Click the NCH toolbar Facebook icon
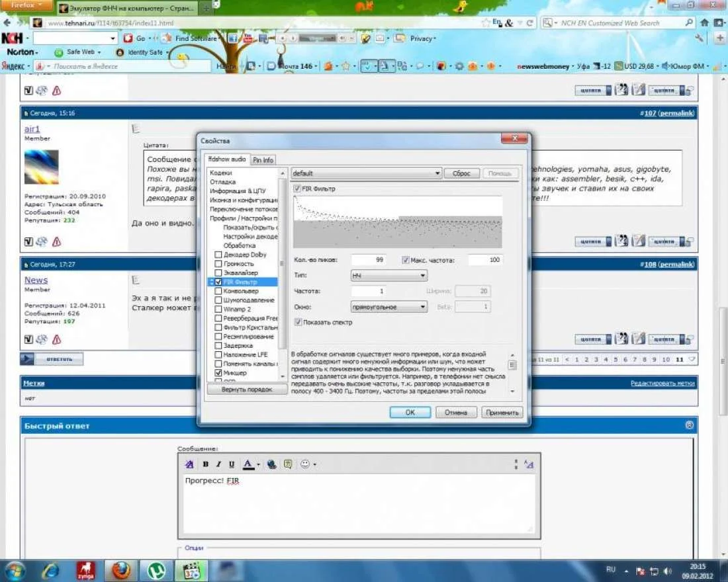This screenshot has height=582, width=728. (x=233, y=38)
